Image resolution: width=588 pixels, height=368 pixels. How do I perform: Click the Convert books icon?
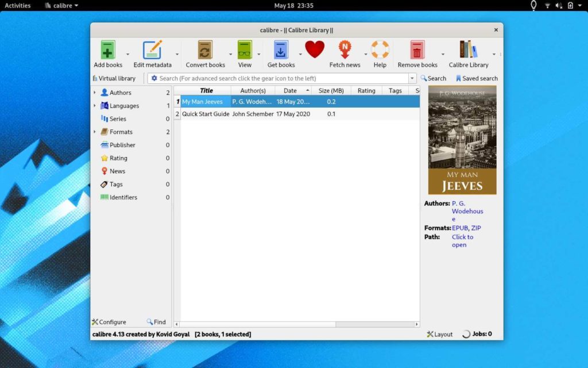(205, 51)
